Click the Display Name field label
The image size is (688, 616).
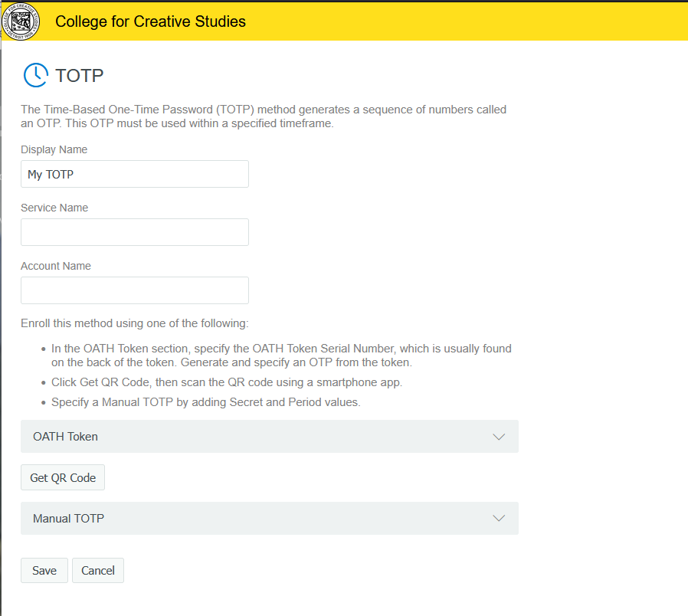click(54, 149)
